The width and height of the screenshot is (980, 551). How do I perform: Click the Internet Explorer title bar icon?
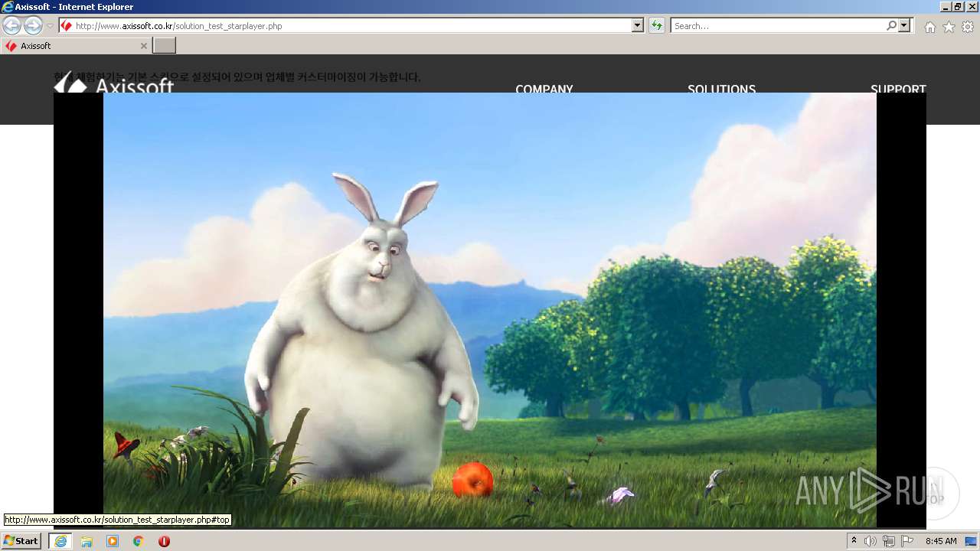pyautogui.click(x=8, y=6)
